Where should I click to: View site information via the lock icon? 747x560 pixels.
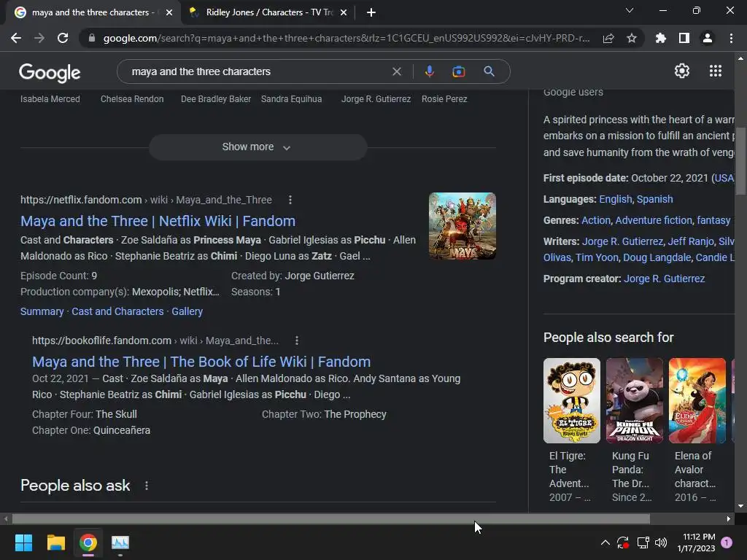[91, 38]
